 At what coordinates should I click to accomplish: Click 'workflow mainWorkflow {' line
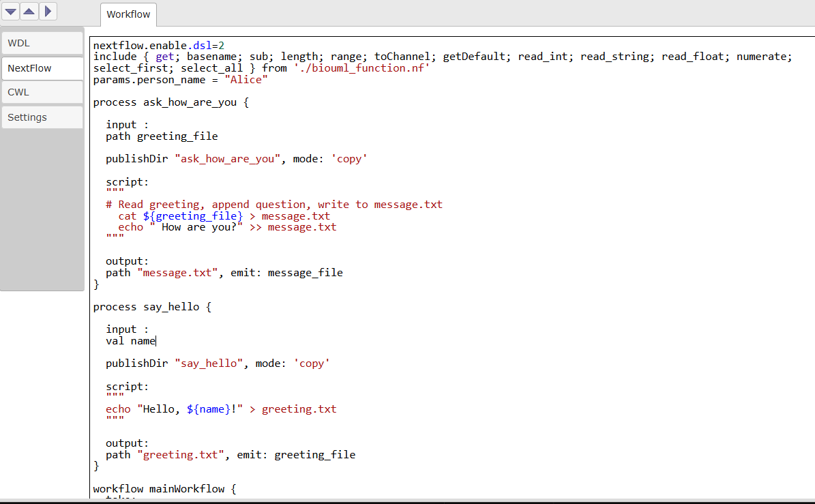pos(165,489)
